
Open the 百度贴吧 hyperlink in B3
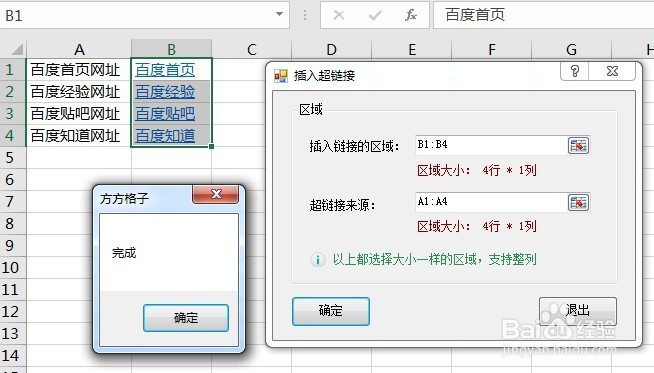pyautogui.click(x=165, y=114)
